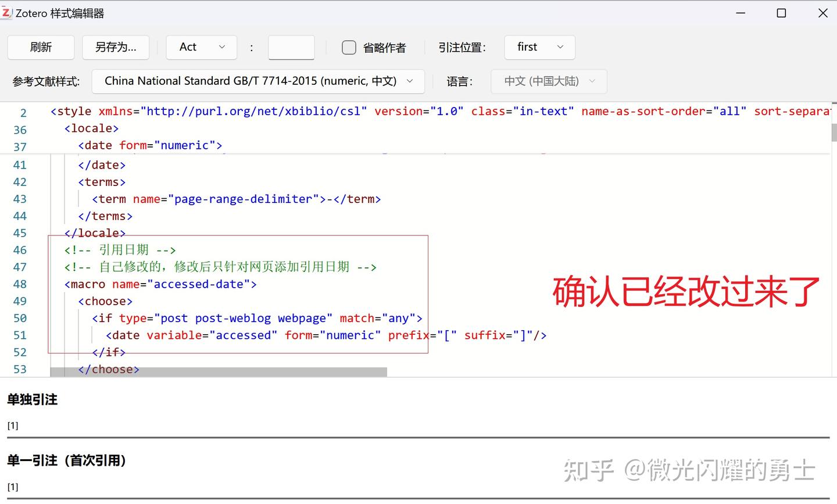Image resolution: width=837 pixels, height=504 pixels.
Task: Focus the locator value input field
Action: coord(291,47)
